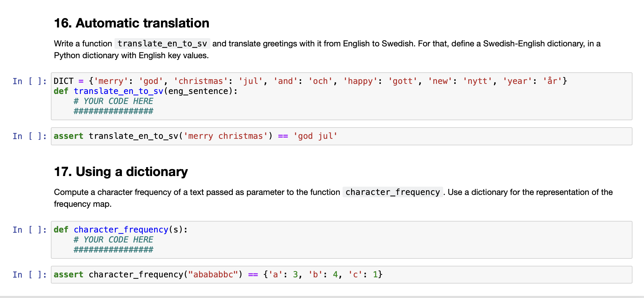The image size is (644, 298).
Task: Click the 'och' value in the DICT line
Action: coord(320,81)
